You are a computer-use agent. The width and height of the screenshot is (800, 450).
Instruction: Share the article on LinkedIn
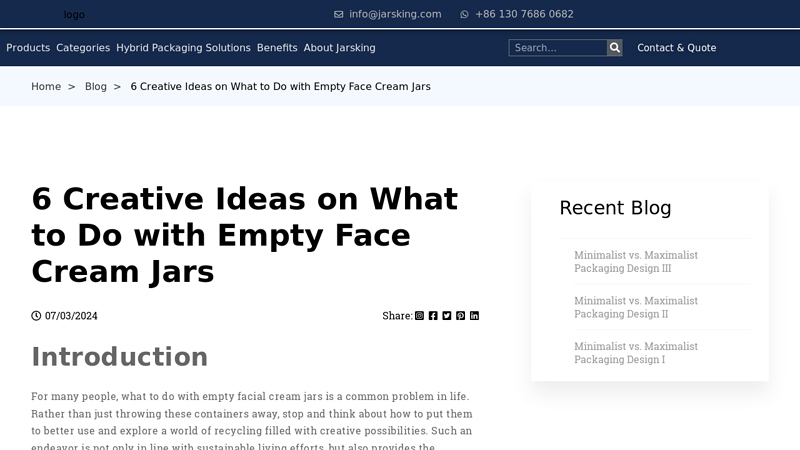coord(474,316)
